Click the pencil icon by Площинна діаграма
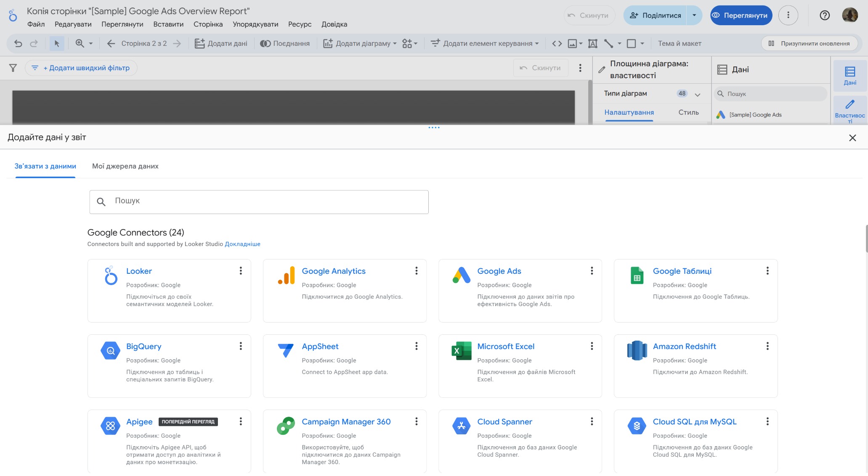The width and height of the screenshot is (868, 476). tap(602, 70)
